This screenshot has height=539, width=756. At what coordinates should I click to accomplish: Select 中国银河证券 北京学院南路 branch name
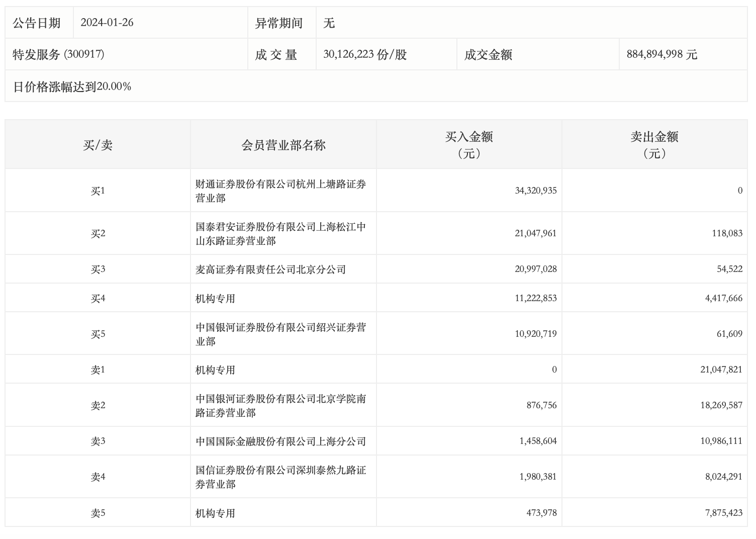point(280,406)
